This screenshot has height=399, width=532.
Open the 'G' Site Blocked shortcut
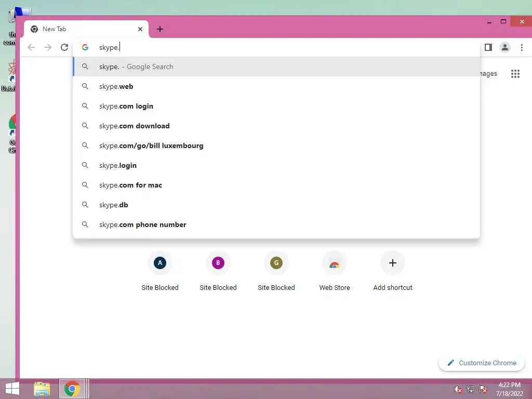coord(276,272)
